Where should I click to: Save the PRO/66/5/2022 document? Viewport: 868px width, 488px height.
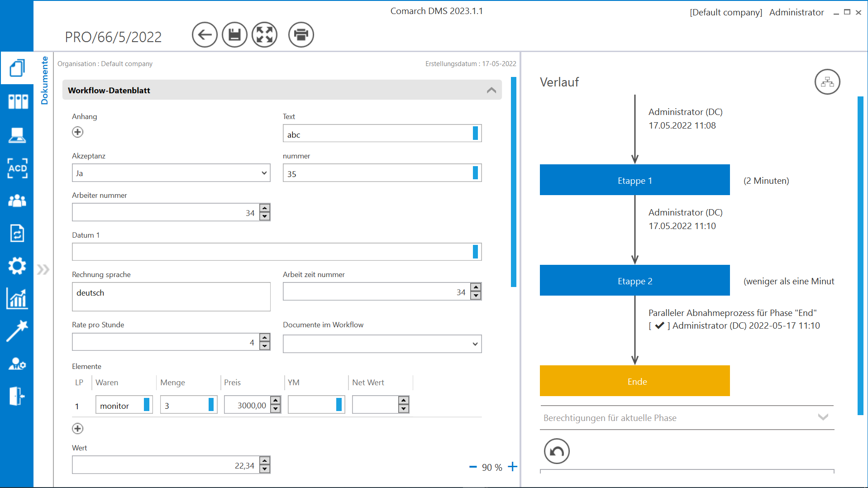click(234, 34)
